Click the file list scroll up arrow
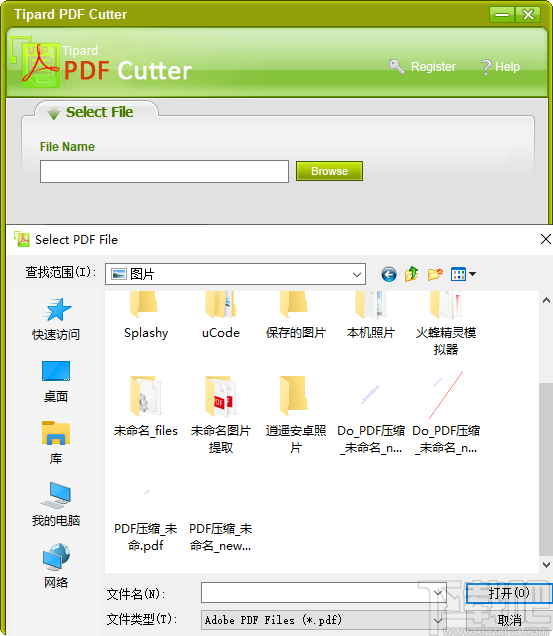Image resolution: width=553 pixels, height=636 pixels. 546,300
